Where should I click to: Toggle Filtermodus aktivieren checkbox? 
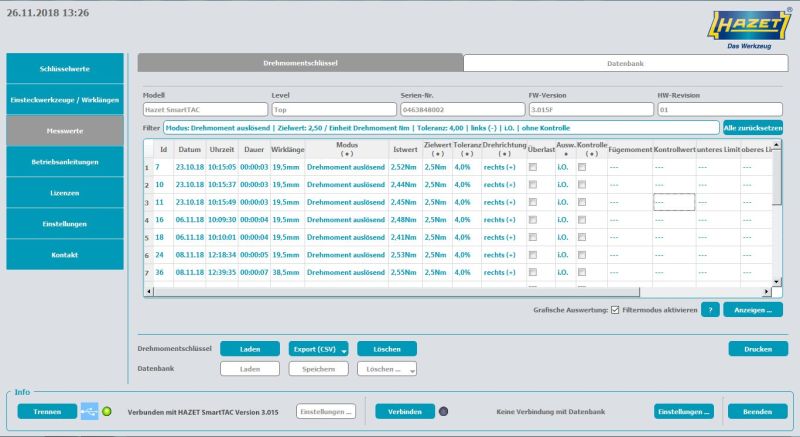615,309
